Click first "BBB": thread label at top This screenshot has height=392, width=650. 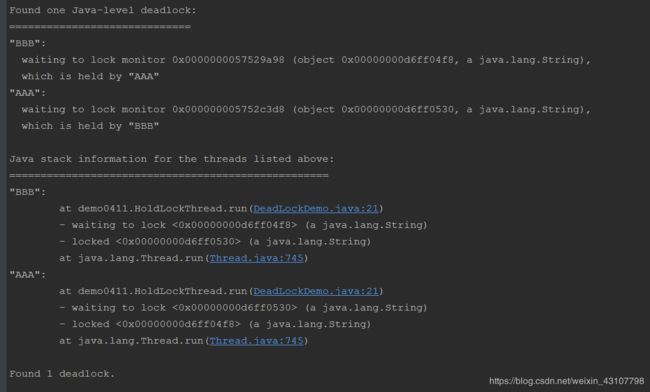(x=28, y=43)
